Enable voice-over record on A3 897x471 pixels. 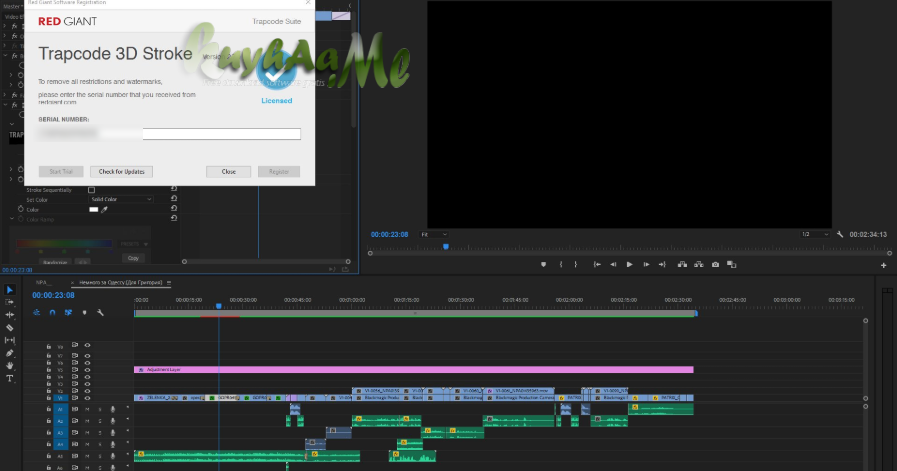point(113,433)
